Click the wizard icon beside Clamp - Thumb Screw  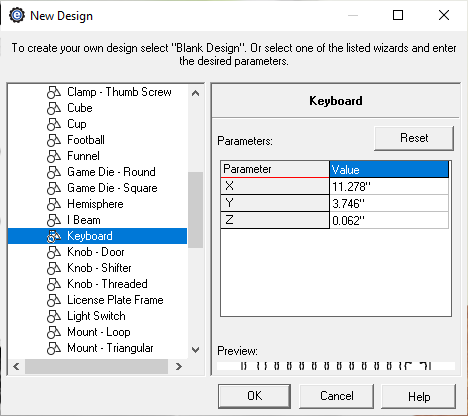click(54, 92)
